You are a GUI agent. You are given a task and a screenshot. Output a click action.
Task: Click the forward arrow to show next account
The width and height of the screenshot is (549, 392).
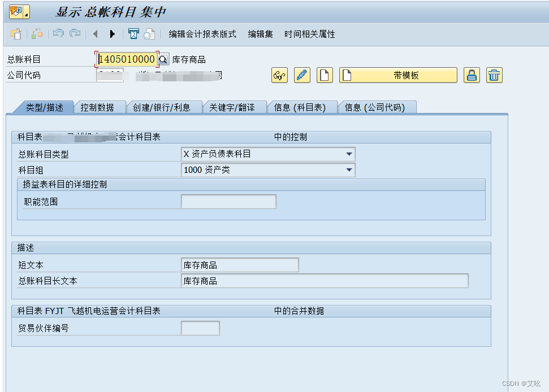pos(112,34)
